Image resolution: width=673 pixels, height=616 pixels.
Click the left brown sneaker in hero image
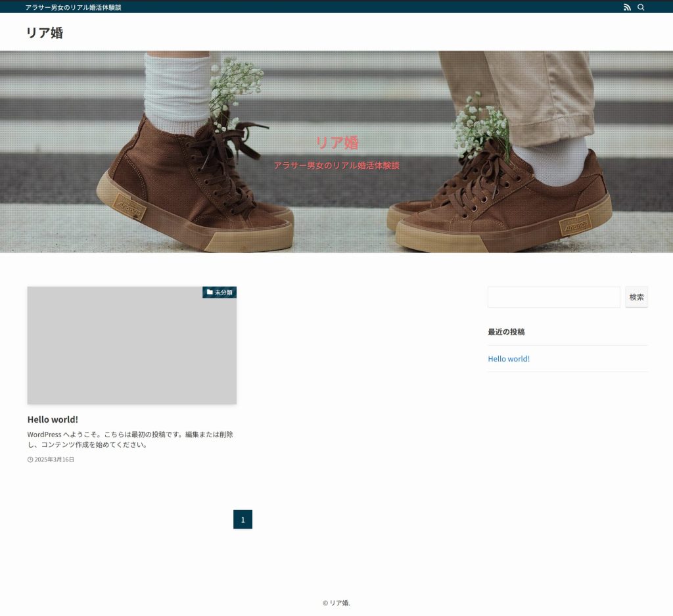(191, 197)
